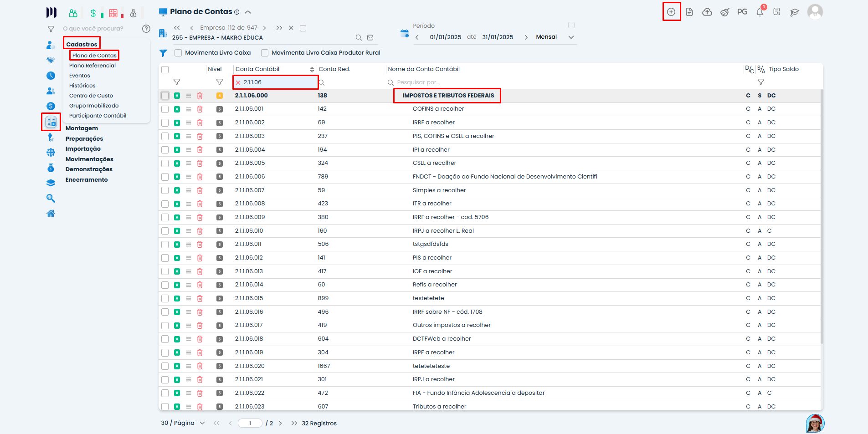
Task: Go to the next results page
Action: [x=280, y=423]
